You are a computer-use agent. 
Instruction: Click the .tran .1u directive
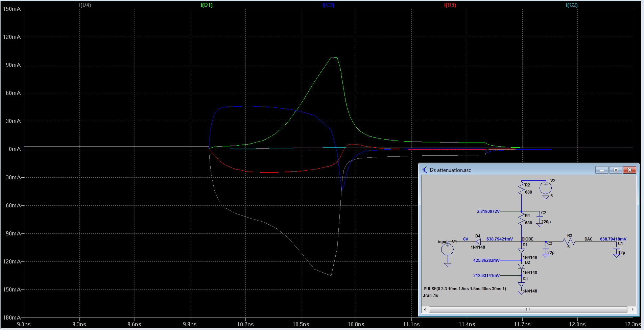click(431, 296)
